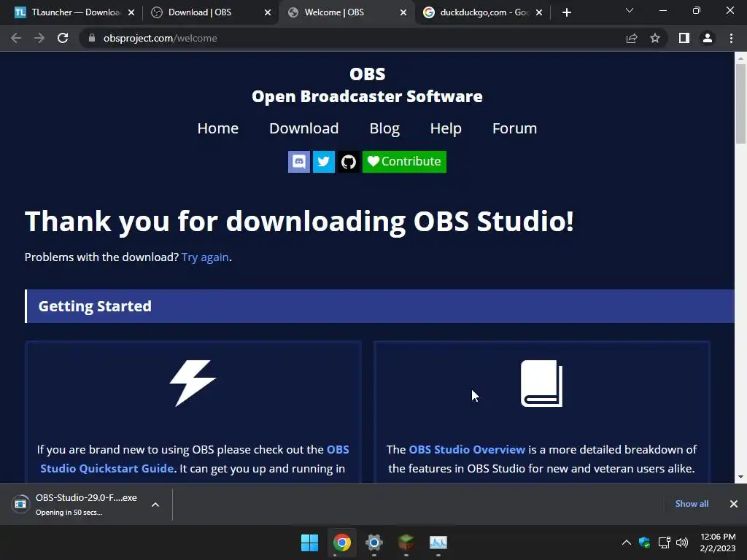The image size is (747, 560).
Task: Share this page icon
Action: [x=632, y=38]
